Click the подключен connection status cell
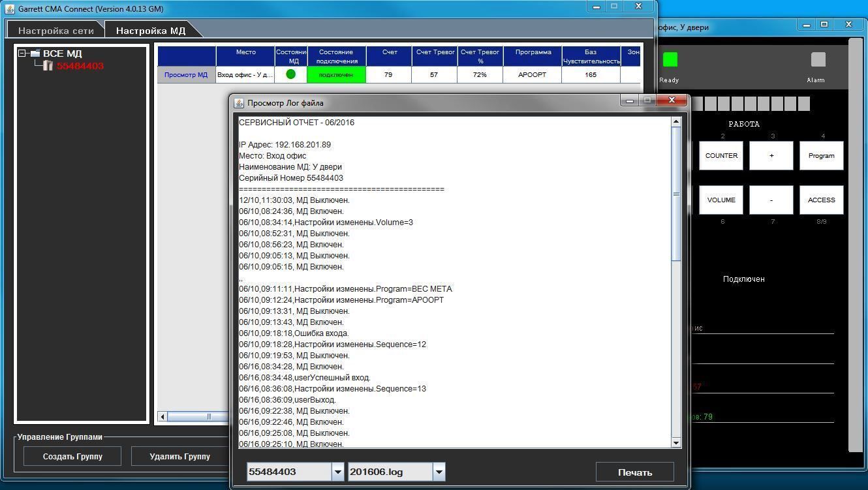Screen dimensions: 868x490 pos(336,75)
